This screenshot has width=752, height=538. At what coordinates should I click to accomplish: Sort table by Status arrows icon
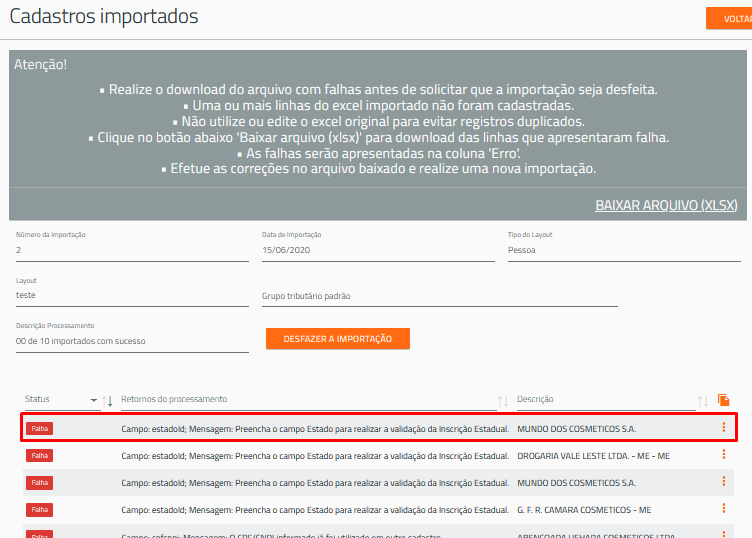click(107, 401)
